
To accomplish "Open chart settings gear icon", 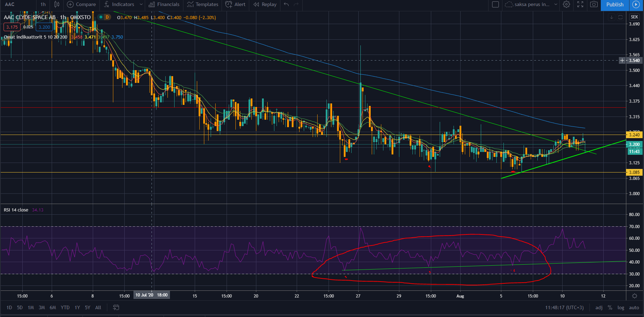I will click(x=566, y=5).
